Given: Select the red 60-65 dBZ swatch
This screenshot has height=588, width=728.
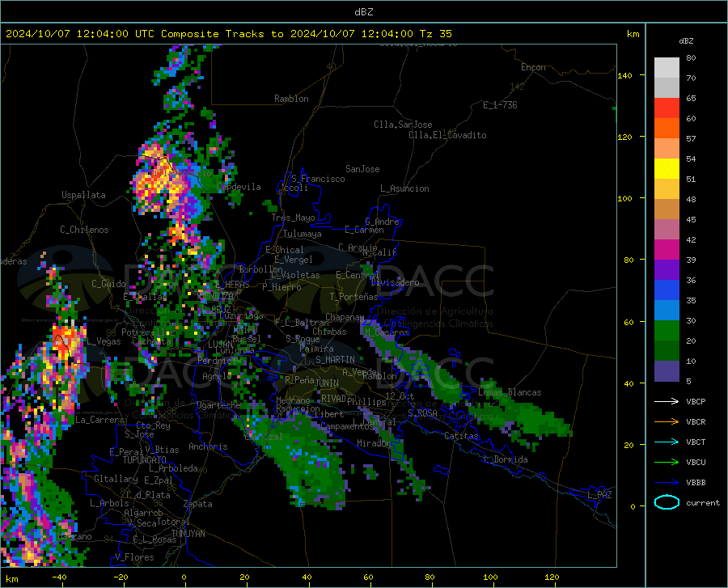Looking at the screenshot, I should [667, 108].
